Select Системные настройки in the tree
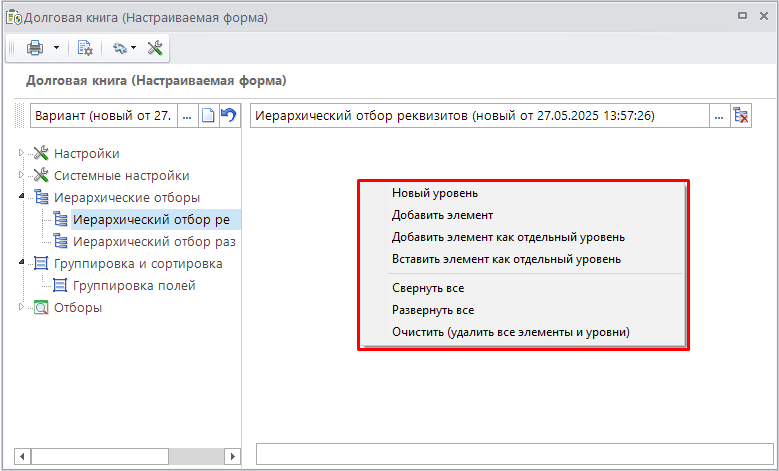Viewport: 779px width, 471px height. [x=121, y=175]
